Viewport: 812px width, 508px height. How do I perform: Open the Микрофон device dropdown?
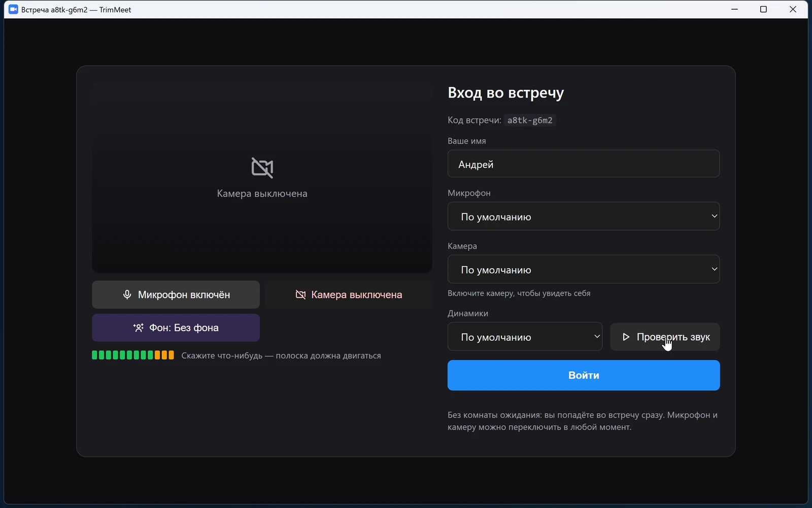(584, 216)
